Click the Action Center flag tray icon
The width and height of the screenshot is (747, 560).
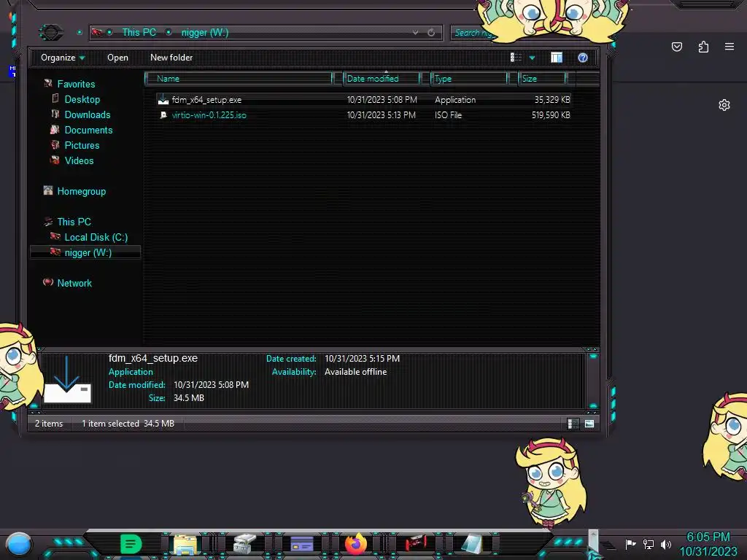click(x=630, y=544)
